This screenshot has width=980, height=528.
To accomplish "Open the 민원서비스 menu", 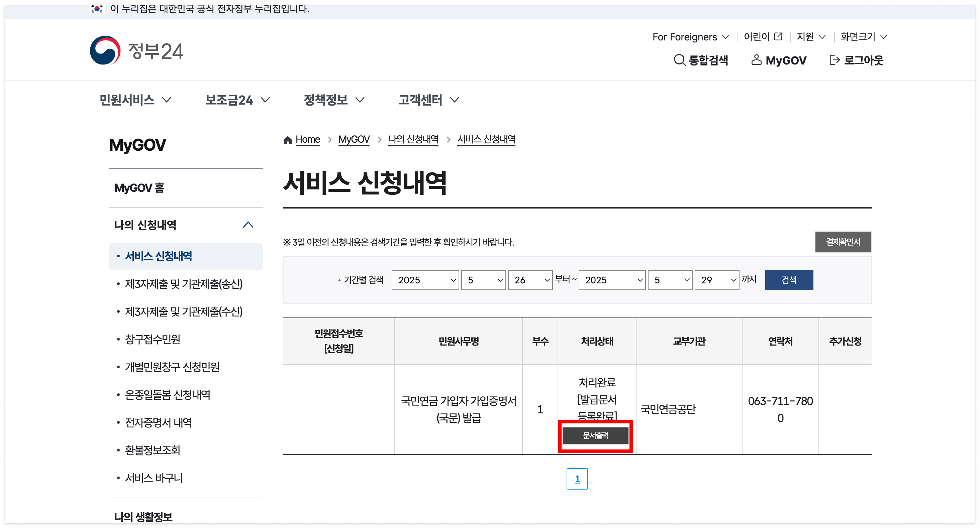I will (135, 100).
